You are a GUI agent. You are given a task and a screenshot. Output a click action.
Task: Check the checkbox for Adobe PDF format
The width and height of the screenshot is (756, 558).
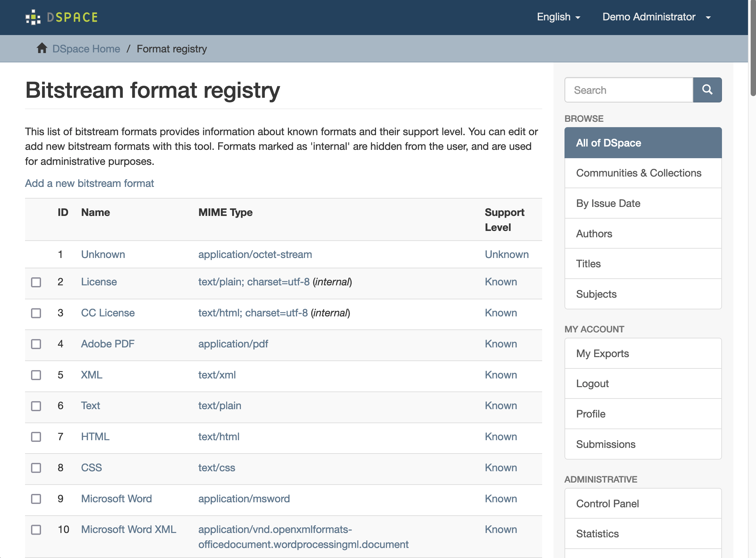36,344
